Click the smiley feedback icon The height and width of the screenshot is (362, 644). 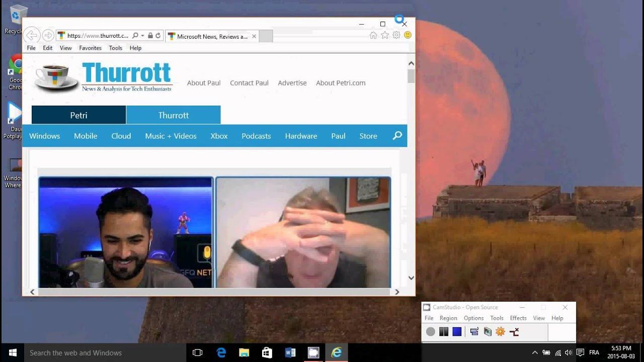(408, 35)
